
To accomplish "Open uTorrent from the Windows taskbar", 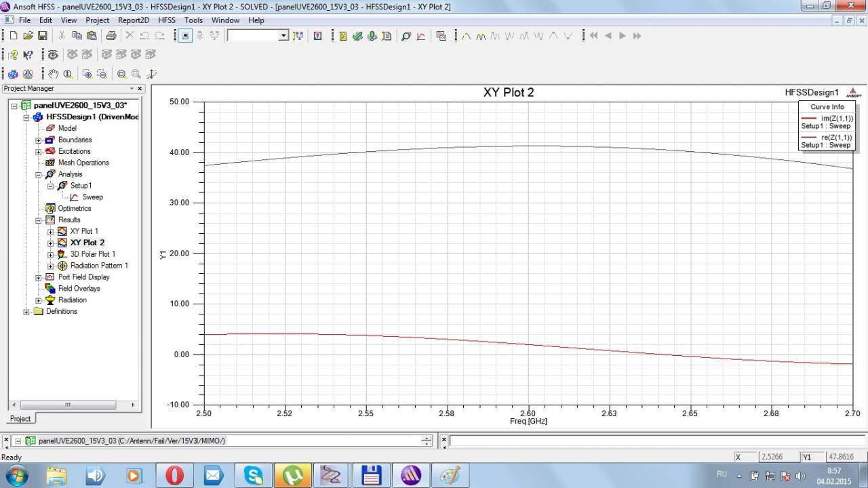I will [292, 476].
